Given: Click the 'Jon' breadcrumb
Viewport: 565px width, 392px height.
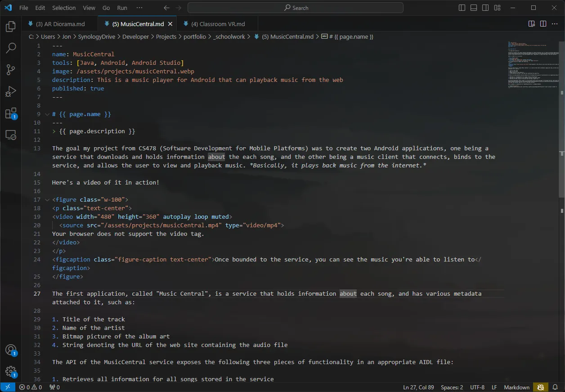Looking at the screenshot, I should 67,37.
